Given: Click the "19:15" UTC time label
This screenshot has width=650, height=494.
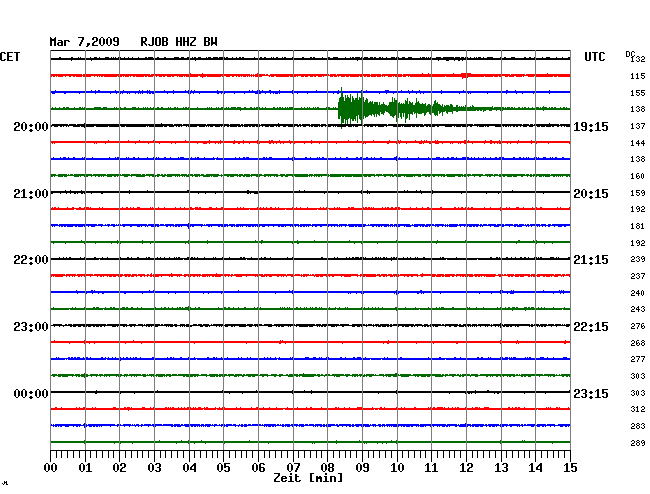Looking at the screenshot, I should point(591,126).
